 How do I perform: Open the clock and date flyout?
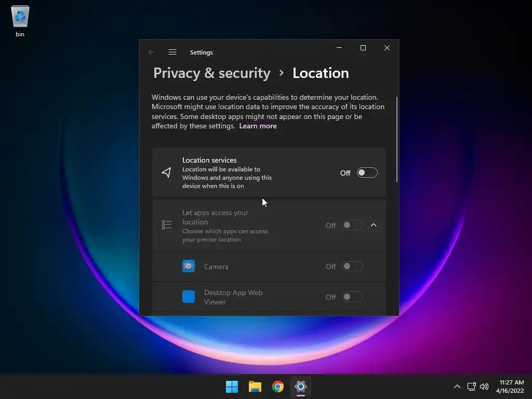[510, 387]
